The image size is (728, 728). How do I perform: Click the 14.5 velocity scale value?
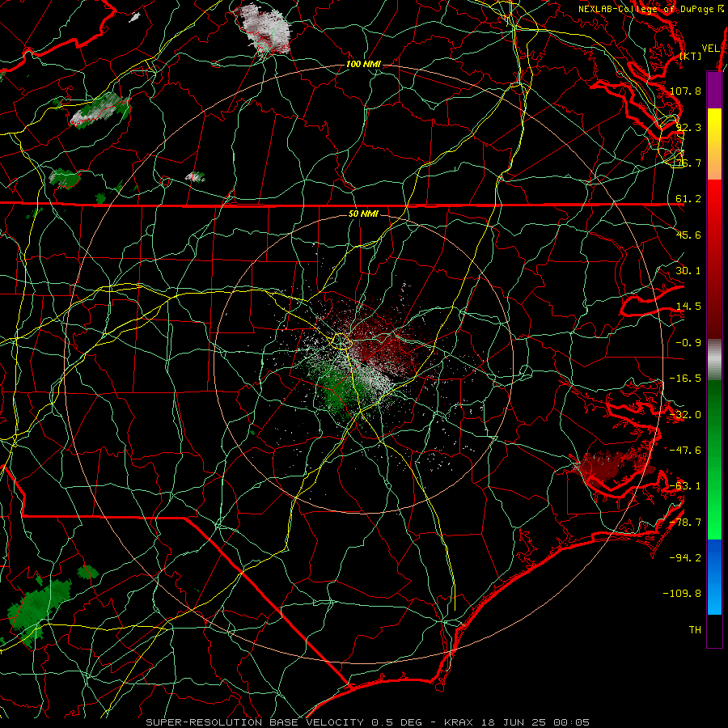(x=688, y=307)
